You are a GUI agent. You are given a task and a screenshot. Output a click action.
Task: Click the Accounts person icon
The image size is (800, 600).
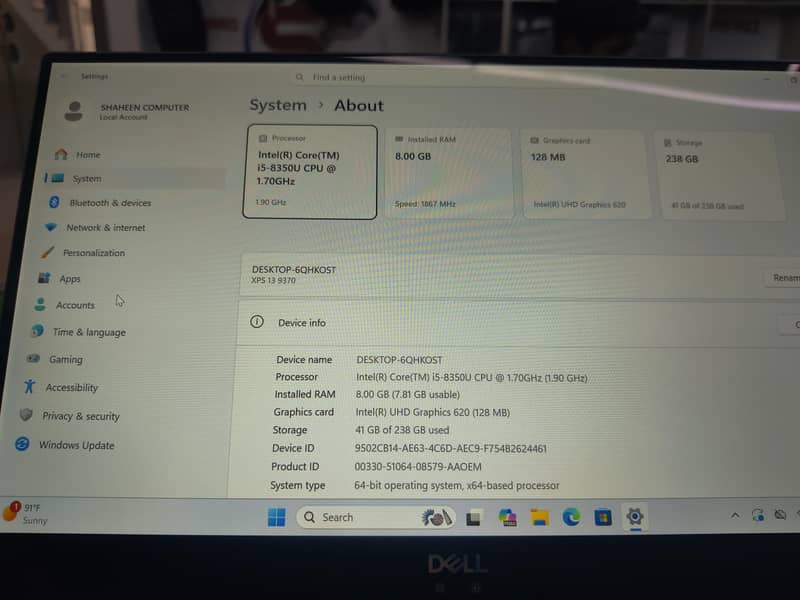[40, 305]
